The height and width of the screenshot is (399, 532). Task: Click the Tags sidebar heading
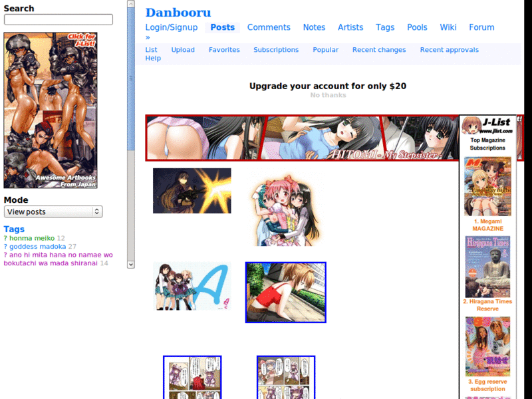[14, 229]
